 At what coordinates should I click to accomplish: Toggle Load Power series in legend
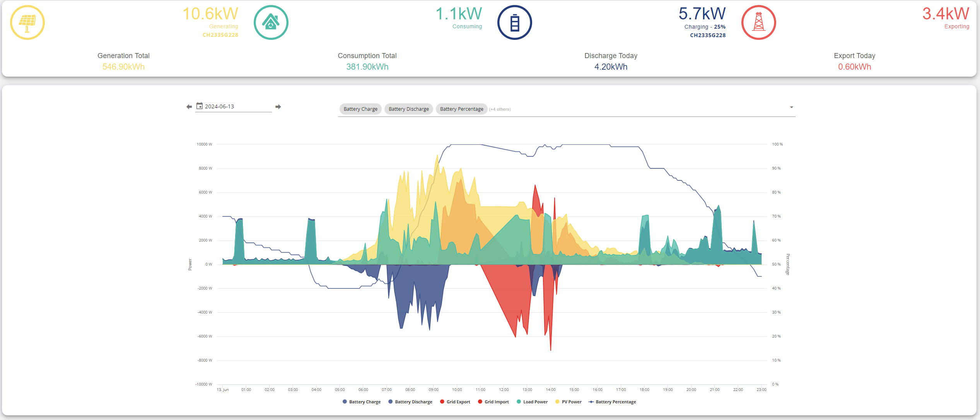tap(532, 402)
